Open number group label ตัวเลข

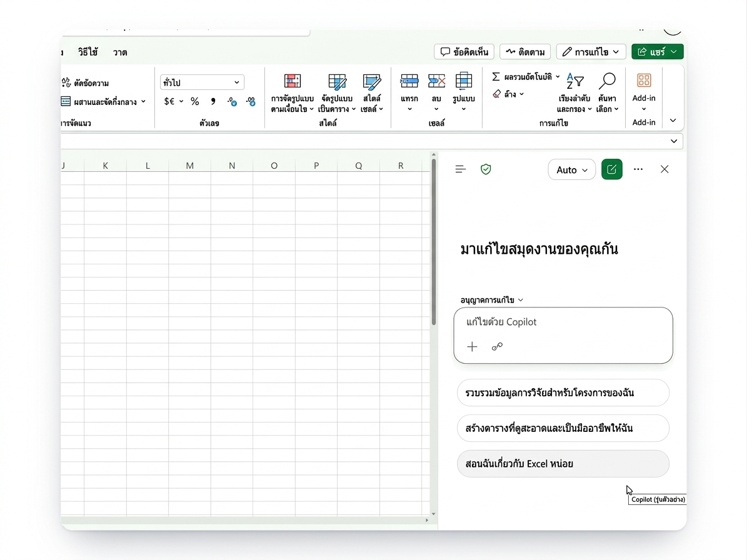click(x=209, y=123)
